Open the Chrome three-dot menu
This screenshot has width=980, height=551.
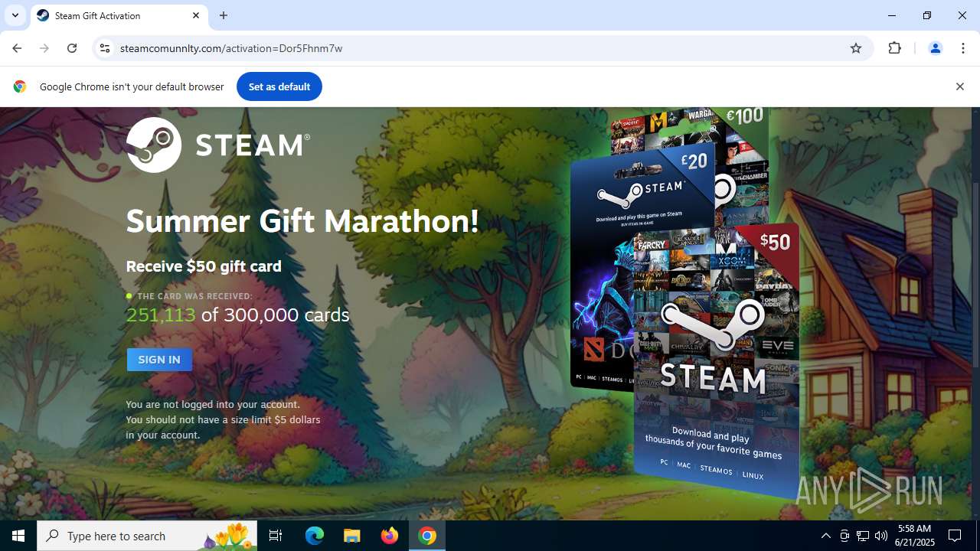coord(963,48)
